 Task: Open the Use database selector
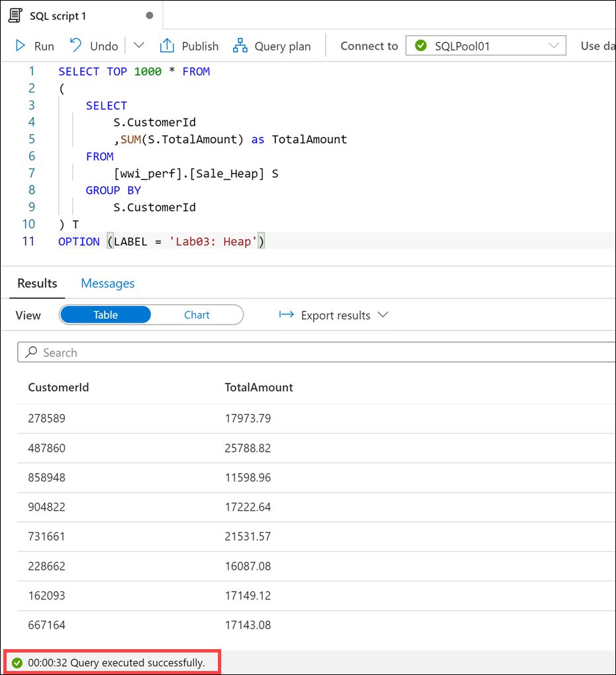599,46
